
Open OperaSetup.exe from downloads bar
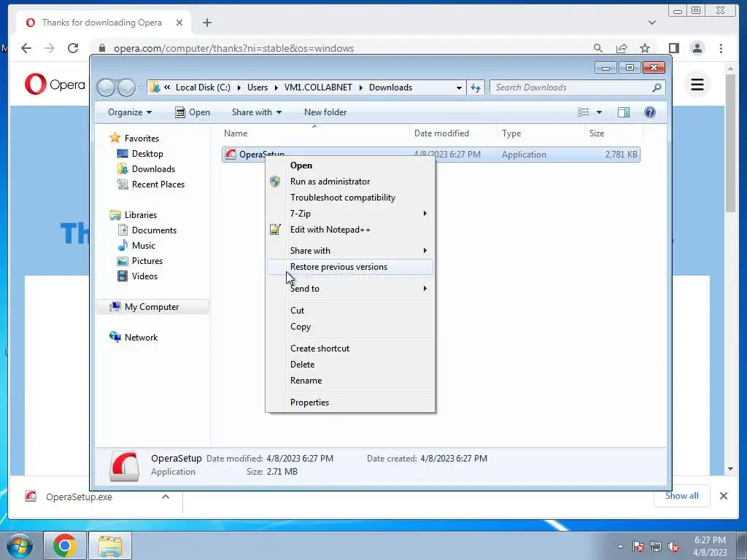click(79, 497)
